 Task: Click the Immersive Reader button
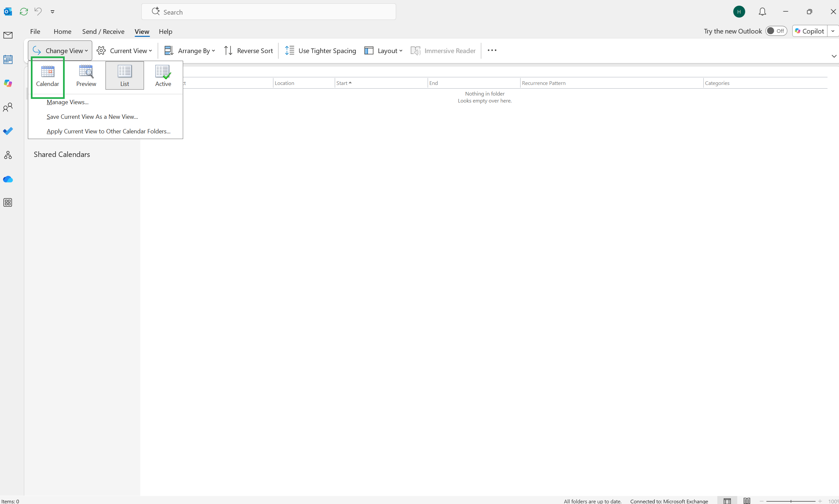point(443,51)
